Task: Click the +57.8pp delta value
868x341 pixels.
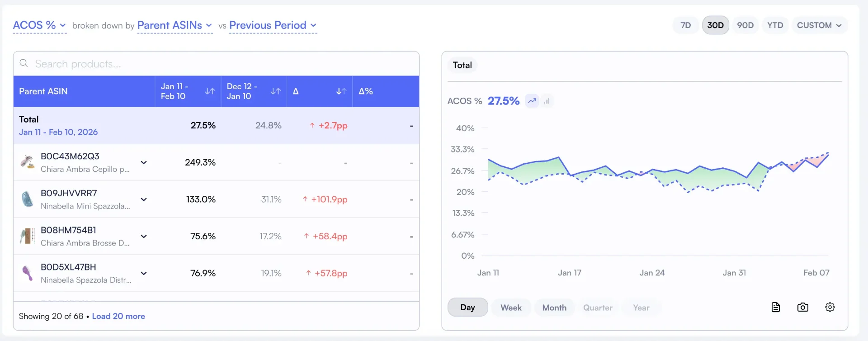Action: 327,273
